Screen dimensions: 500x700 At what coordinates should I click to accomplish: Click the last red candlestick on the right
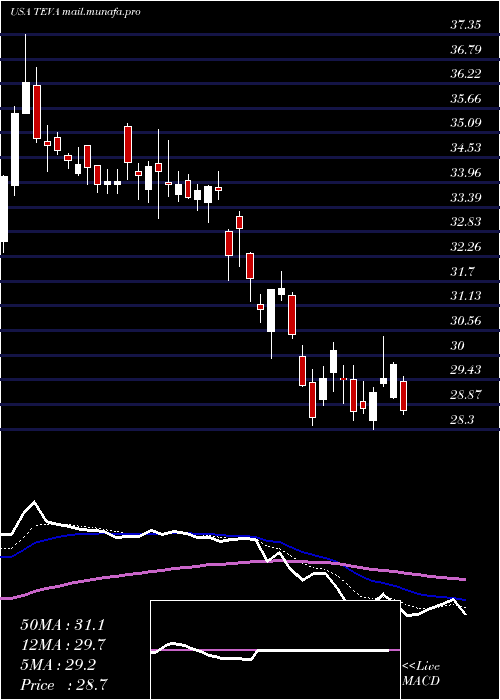point(404,396)
